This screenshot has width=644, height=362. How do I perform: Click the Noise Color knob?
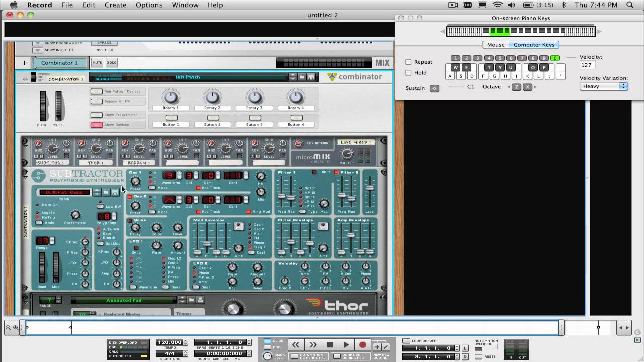pyautogui.click(x=156, y=227)
